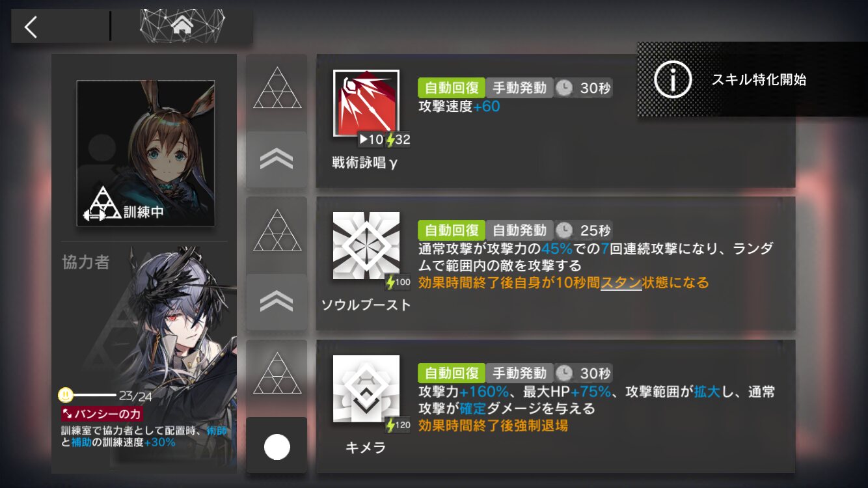Click the triangle mastery icon for 戦術詠唱γ
868x488 pixels.
click(277, 90)
